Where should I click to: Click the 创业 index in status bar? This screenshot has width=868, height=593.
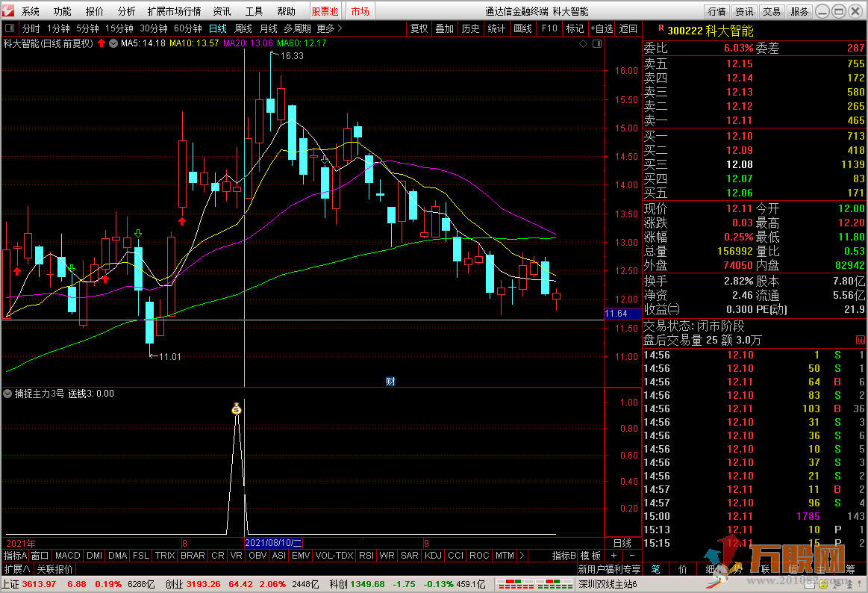174,584
